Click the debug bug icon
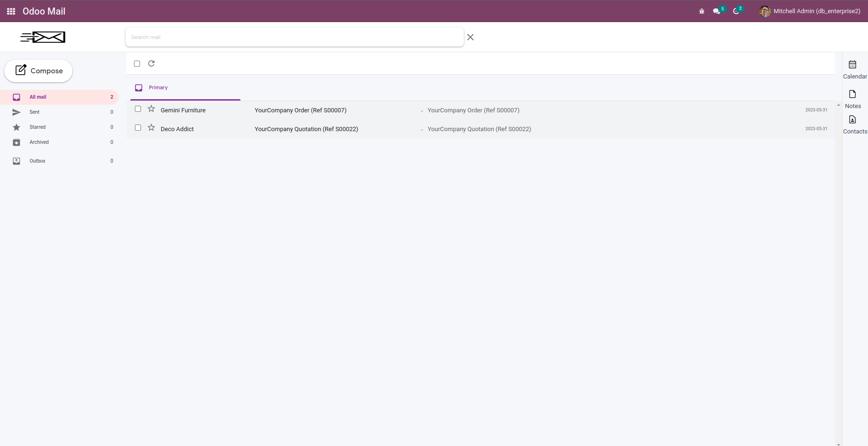 coord(702,11)
